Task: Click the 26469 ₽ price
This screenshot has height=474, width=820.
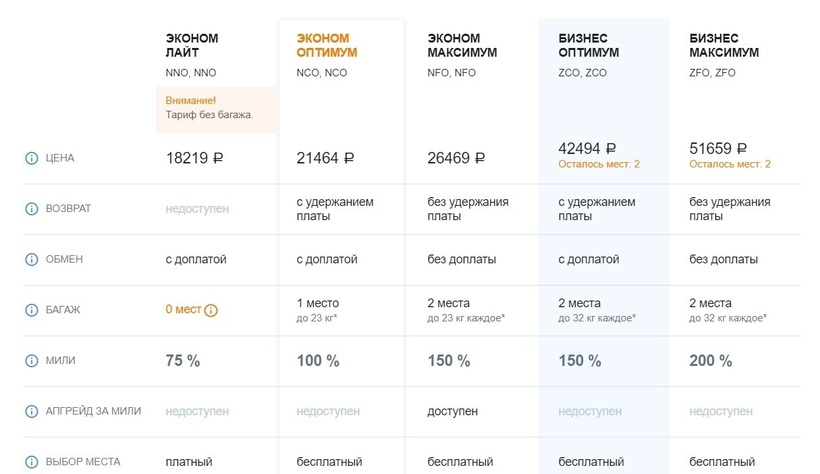Action: (457, 158)
